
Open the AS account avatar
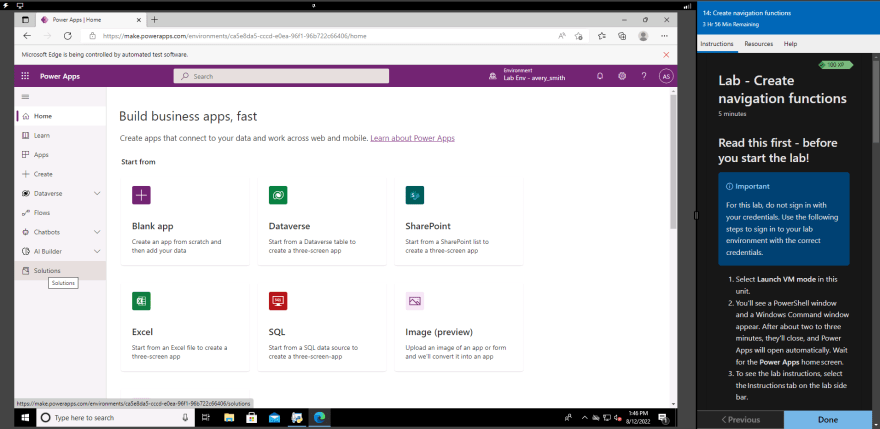tap(666, 76)
